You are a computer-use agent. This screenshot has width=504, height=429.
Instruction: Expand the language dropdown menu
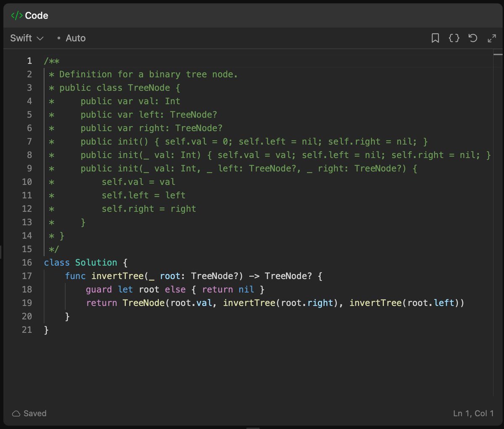point(26,38)
